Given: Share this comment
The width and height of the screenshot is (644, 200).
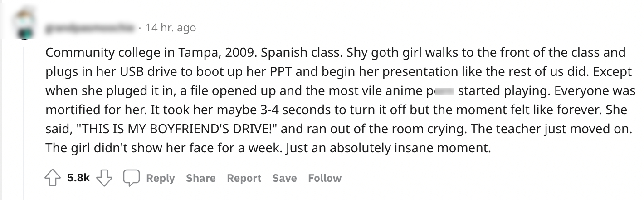Looking at the screenshot, I should [x=200, y=178].
